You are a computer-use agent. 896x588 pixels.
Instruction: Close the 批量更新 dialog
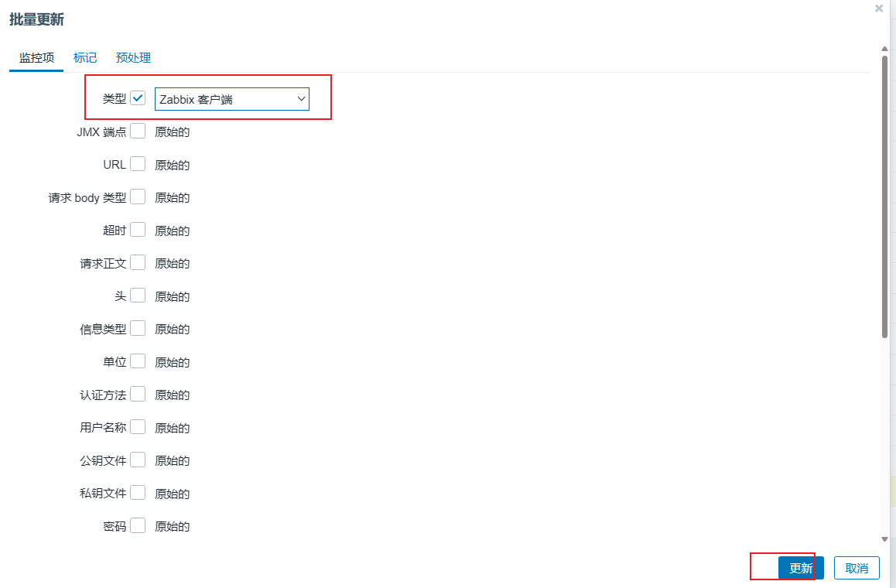tap(879, 8)
